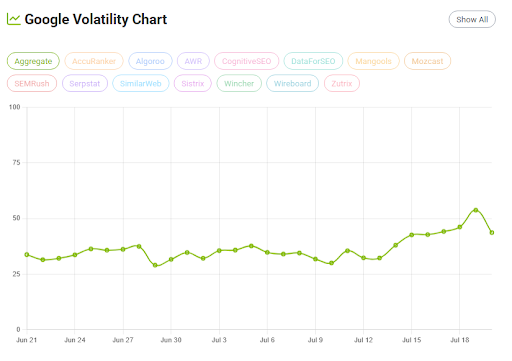Enable the SimilarWeb series

point(141,83)
